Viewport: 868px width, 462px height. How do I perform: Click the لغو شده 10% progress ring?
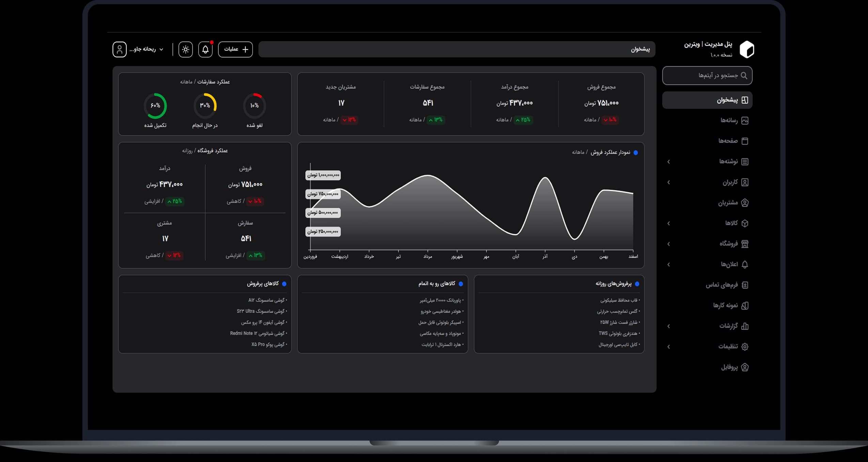[254, 106]
